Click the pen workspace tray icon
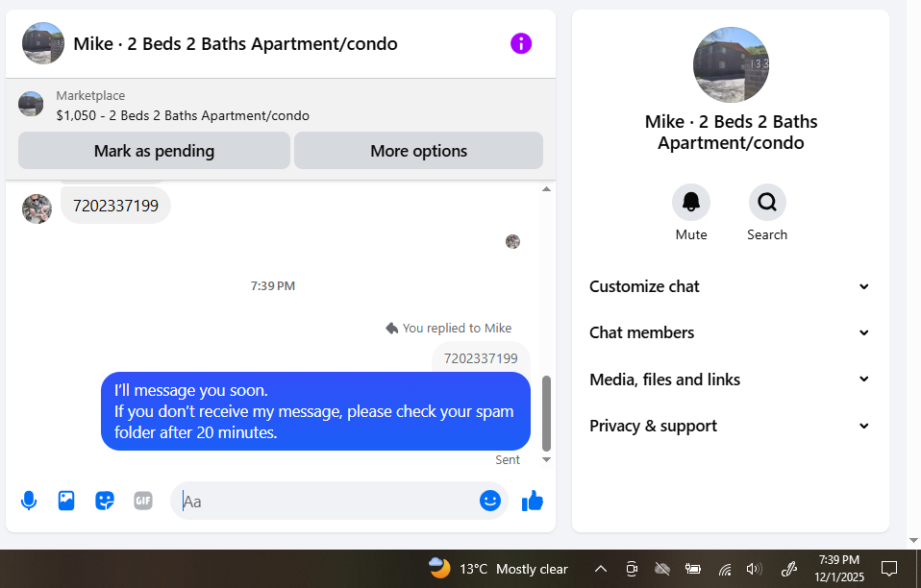921x588 pixels. click(788, 569)
